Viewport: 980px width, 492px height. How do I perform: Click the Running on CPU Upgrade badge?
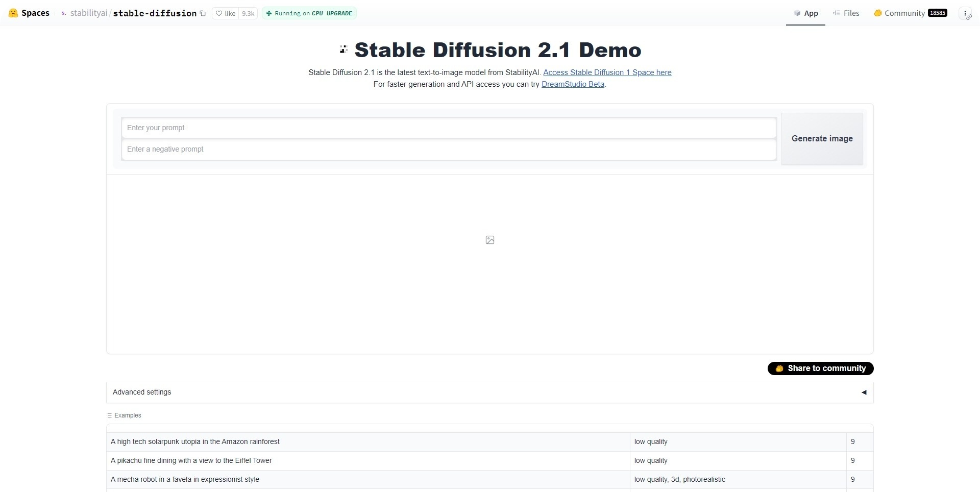pyautogui.click(x=309, y=13)
